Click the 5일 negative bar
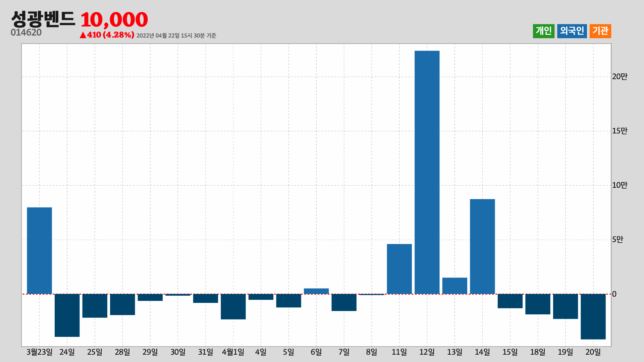This screenshot has width=644, height=362. [288, 301]
